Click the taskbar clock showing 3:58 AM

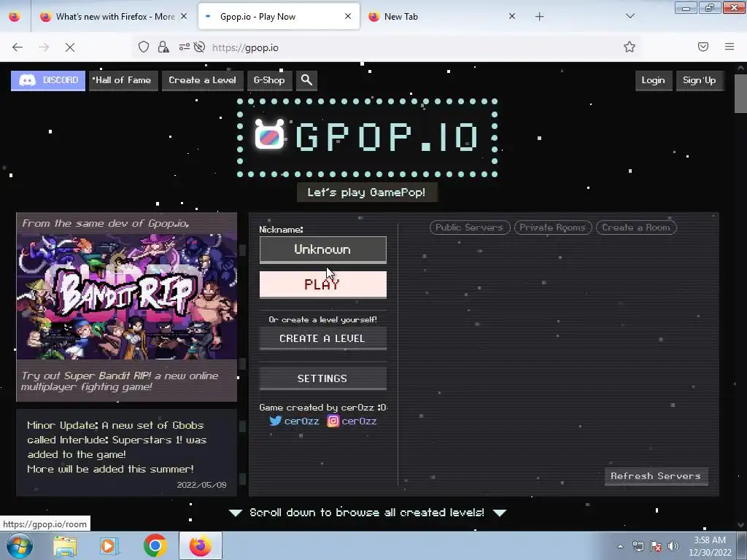coord(710,546)
